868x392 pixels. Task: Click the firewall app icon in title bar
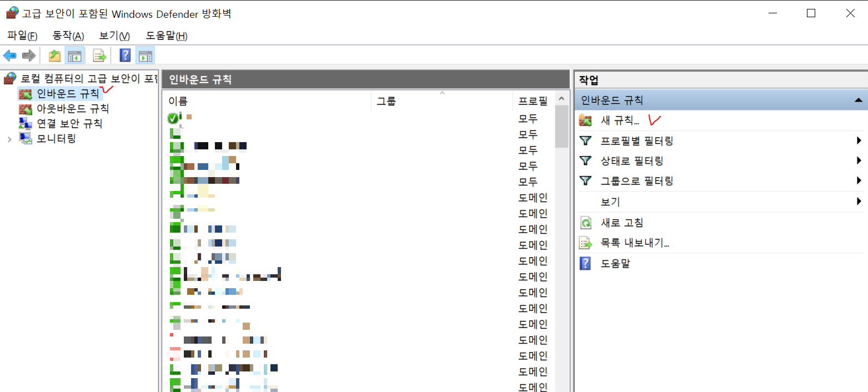(x=12, y=13)
